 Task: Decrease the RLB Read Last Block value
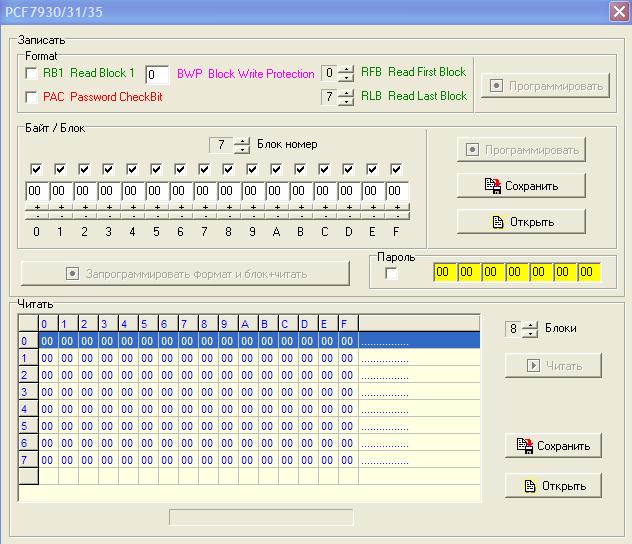tap(346, 101)
